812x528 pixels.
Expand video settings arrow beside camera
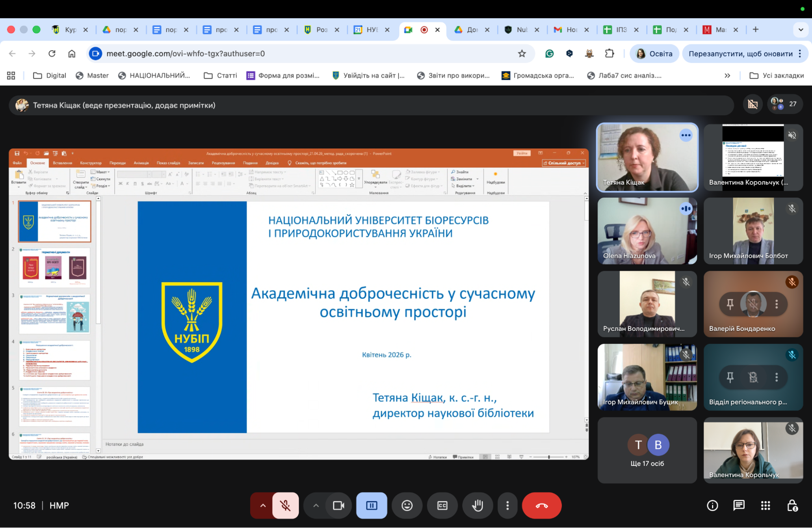(316, 506)
